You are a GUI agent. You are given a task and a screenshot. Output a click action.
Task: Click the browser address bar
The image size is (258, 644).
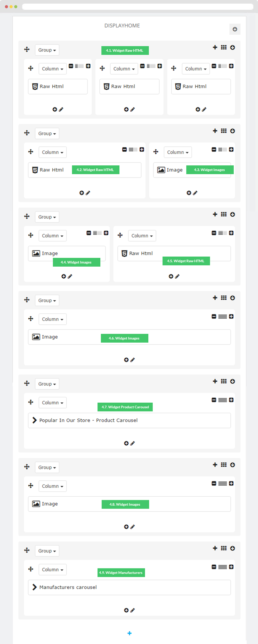(138, 7)
